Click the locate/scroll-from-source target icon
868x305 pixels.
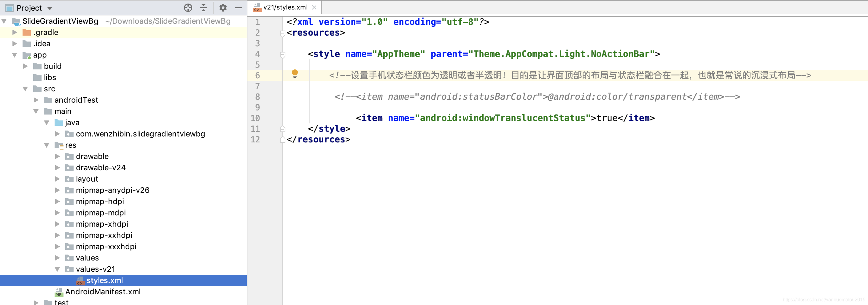(188, 8)
